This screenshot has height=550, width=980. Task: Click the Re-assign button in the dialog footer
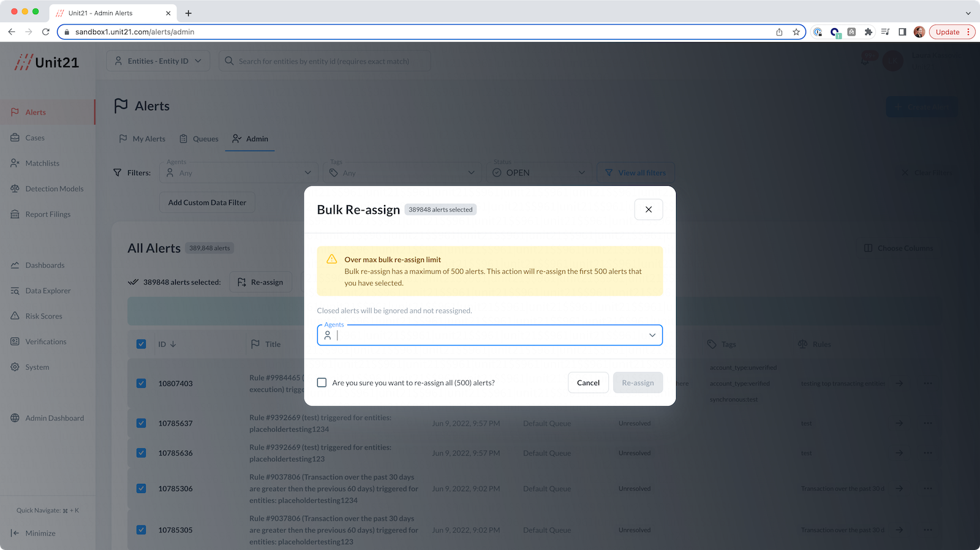638,383
